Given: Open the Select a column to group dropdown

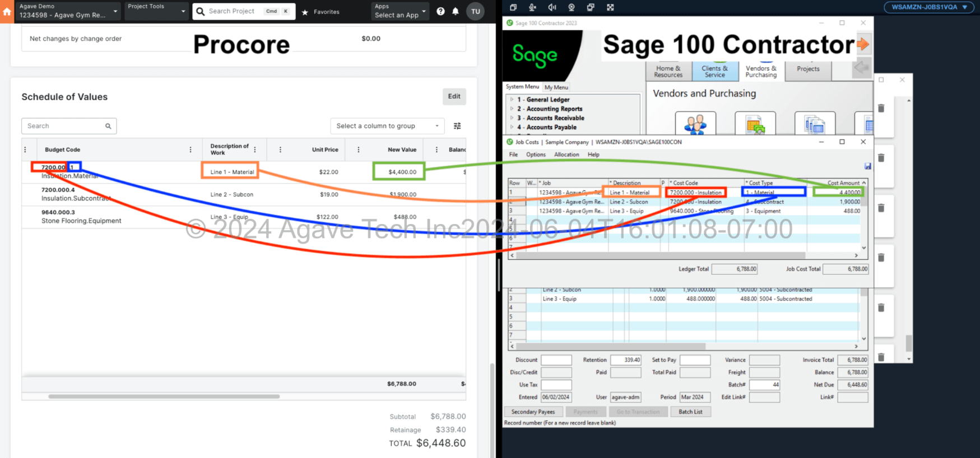Looking at the screenshot, I should [387, 126].
